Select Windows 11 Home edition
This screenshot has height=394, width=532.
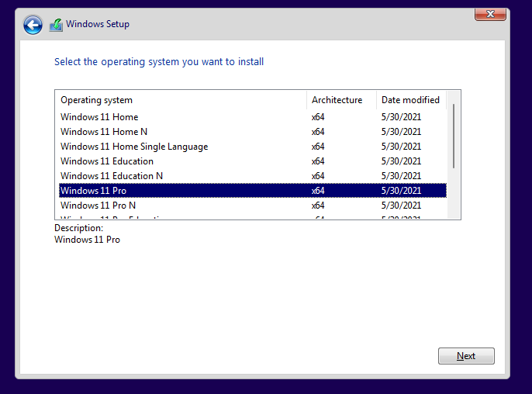click(x=253, y=117)
